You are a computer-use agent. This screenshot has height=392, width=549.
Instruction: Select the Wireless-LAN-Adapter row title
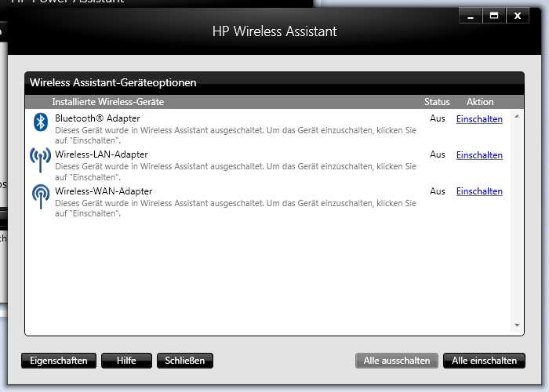pos(101,154)
